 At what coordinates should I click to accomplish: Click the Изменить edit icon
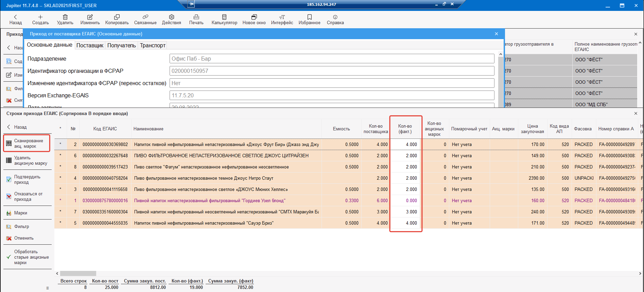pyautogui.click(x=90, y=17)
